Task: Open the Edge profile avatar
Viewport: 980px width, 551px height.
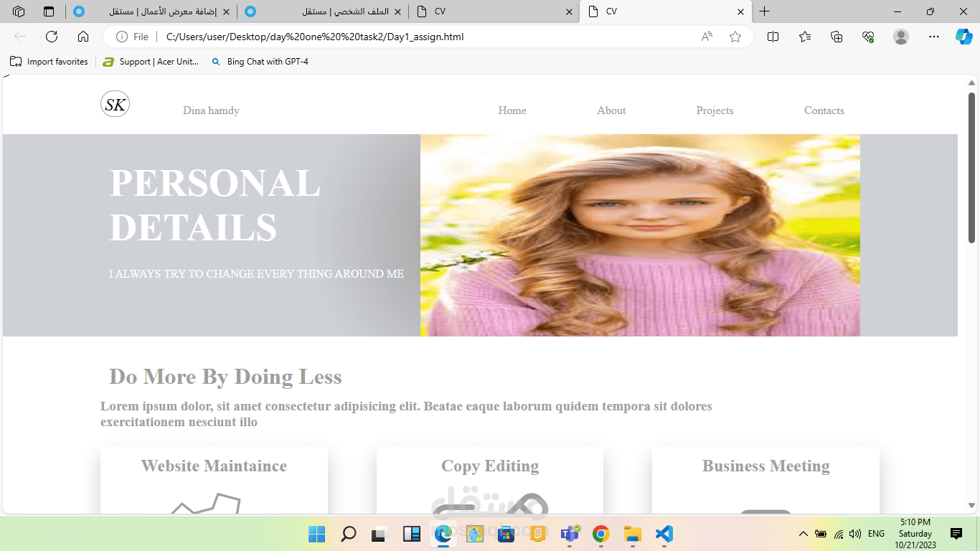Action: (x=901, y=37)
